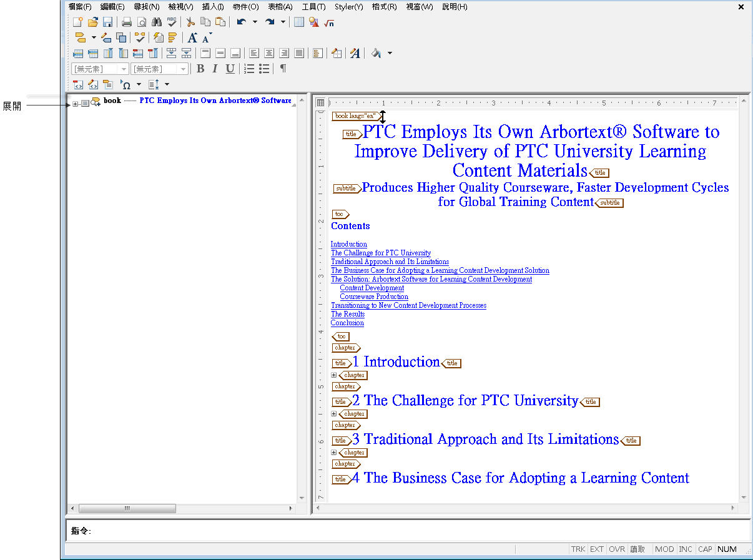Screen dimensions: 753x560
Task: Follow the Content Development contents link
Action: pyautogui.click(x=372, y=288)
